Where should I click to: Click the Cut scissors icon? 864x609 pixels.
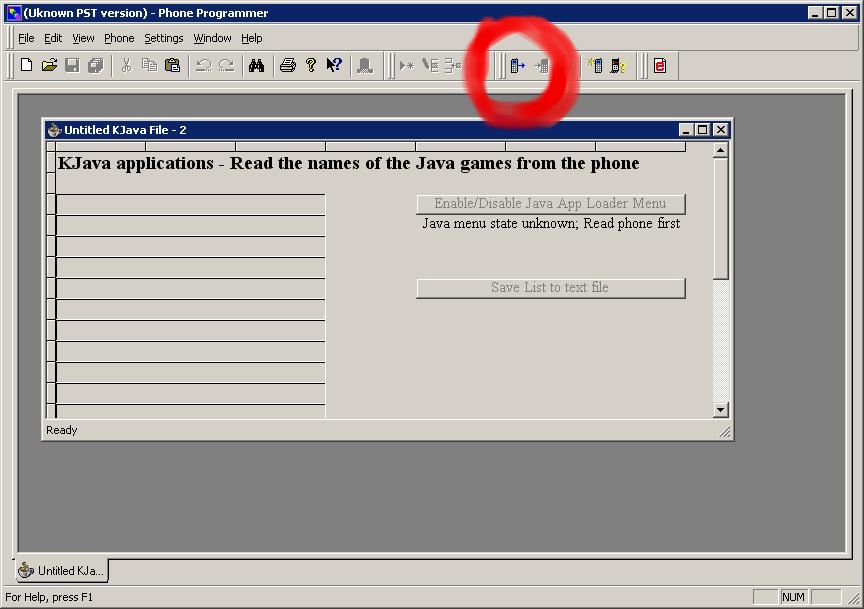click(x=126, y=66)
